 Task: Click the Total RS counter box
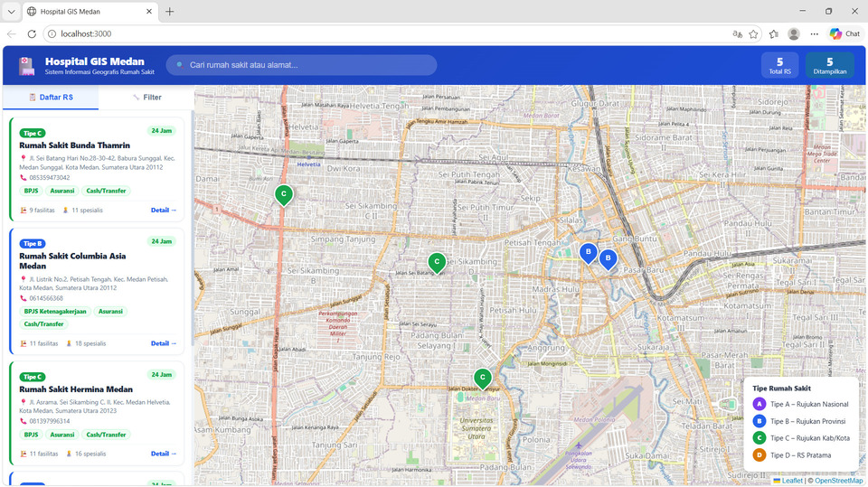[x=780, y=65]
